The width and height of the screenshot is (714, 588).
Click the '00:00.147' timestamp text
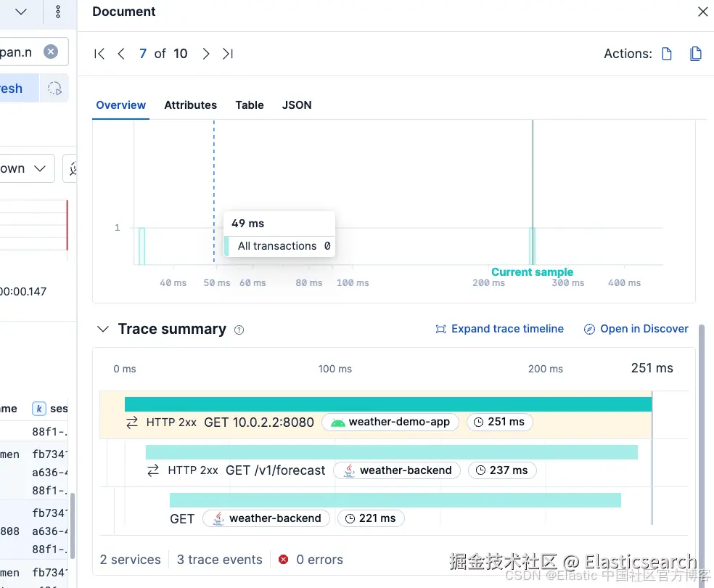click(23, 292)
